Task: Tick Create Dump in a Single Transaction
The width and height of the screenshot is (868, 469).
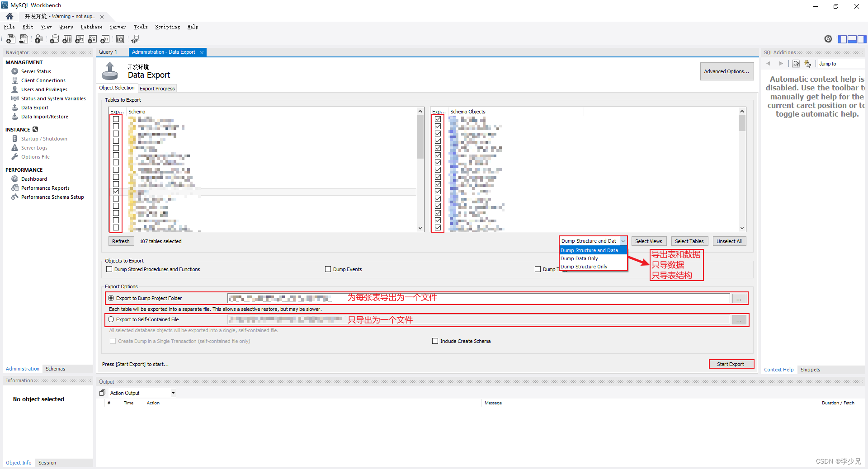Action: (113, 341)
